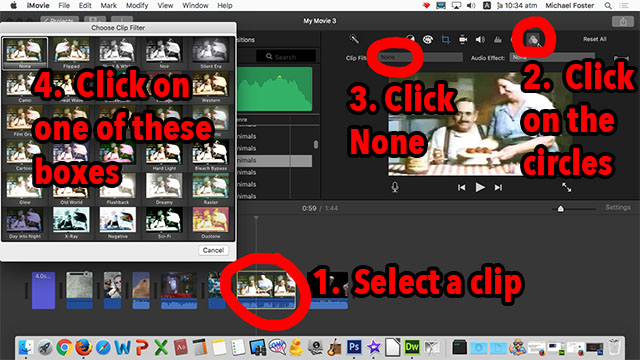Open the Help menu
This screenshot has width=640, height=360.
point(224,5)
